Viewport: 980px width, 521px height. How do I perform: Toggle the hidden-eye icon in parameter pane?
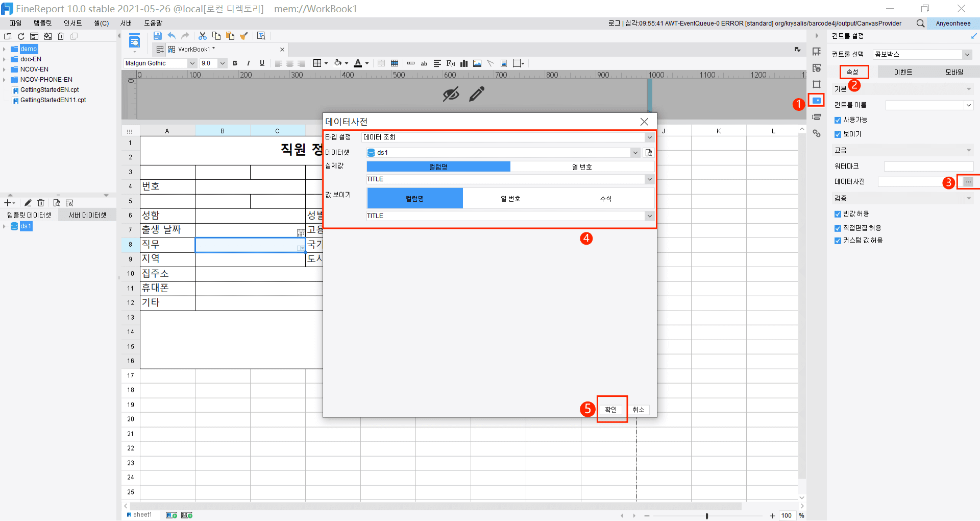click(x=451, y=94)
